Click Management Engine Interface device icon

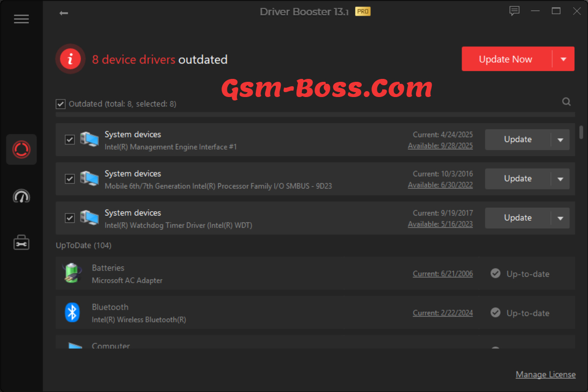89,140
